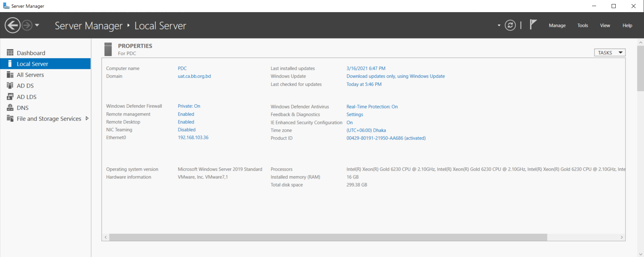Click the AD DS role icon

[x=10, y=85]
